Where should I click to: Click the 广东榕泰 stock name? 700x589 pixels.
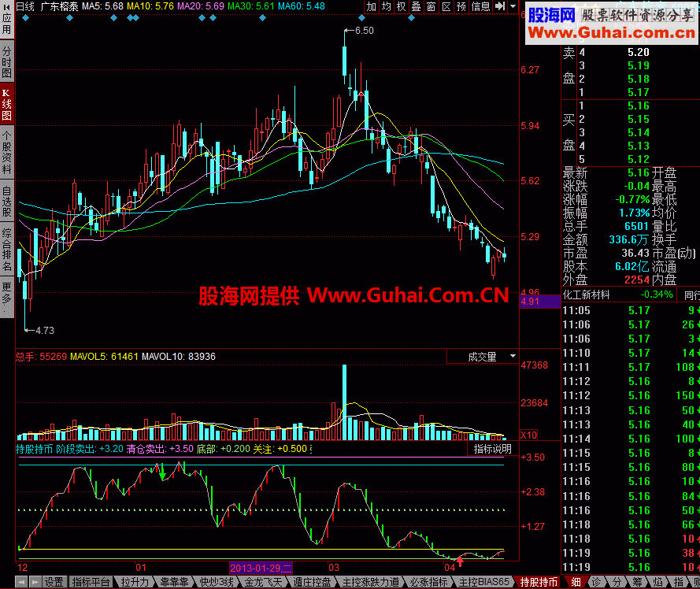(59, 7)
